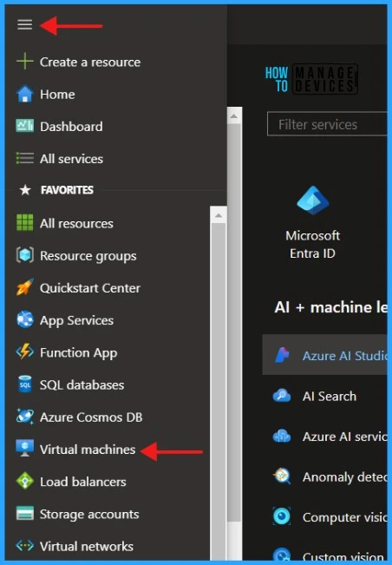
Task: Click the Resource groups cube icon
Action: [x=25, y=255]
